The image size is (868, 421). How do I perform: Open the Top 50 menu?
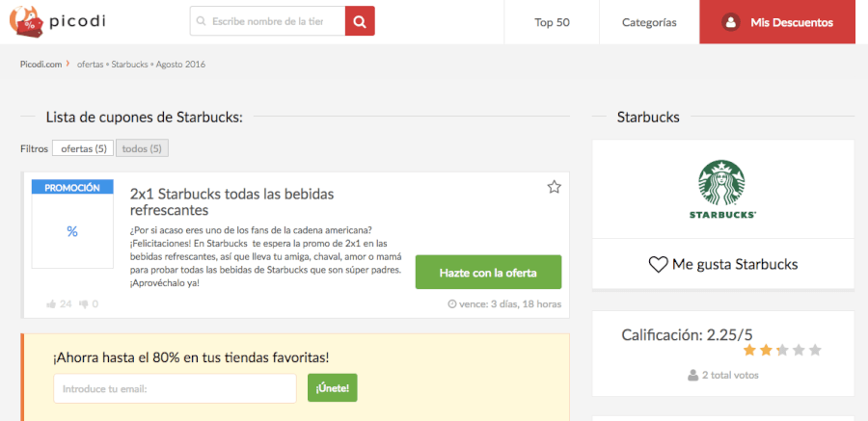(x=552, y=22)
